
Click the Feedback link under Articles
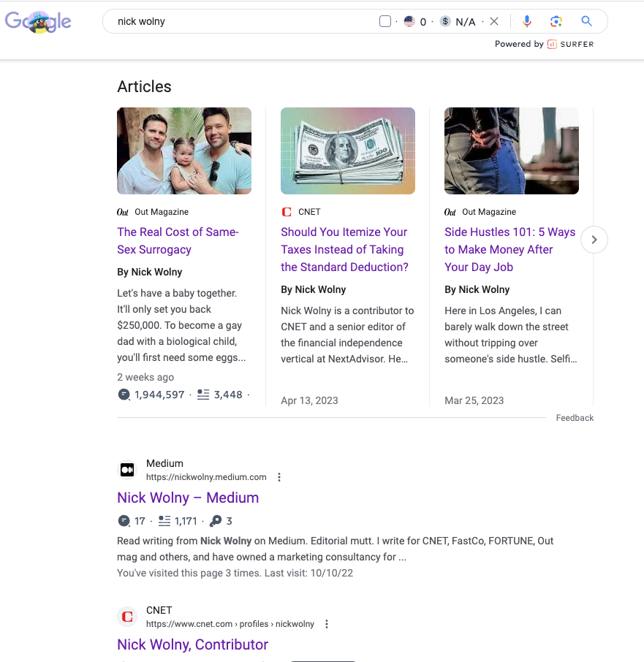click(x=575, y=418)
